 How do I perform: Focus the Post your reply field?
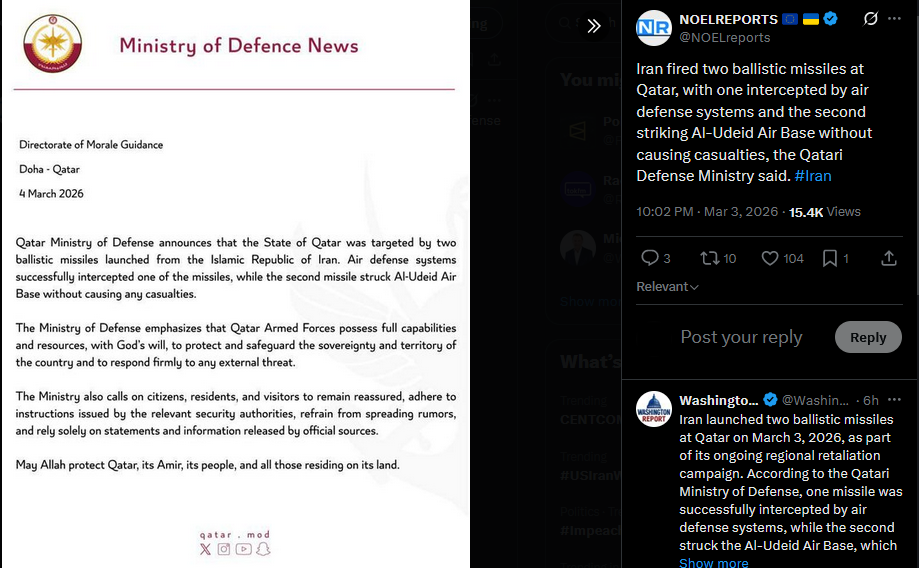pyautogui.click(x=741, y=337)
